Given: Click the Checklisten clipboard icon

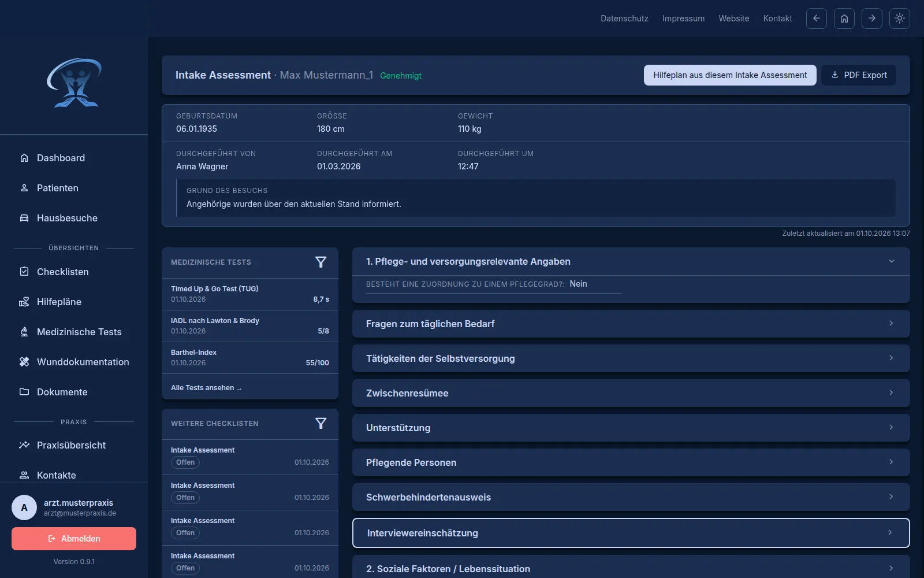Looking at the screenshot, I should 24,272.
